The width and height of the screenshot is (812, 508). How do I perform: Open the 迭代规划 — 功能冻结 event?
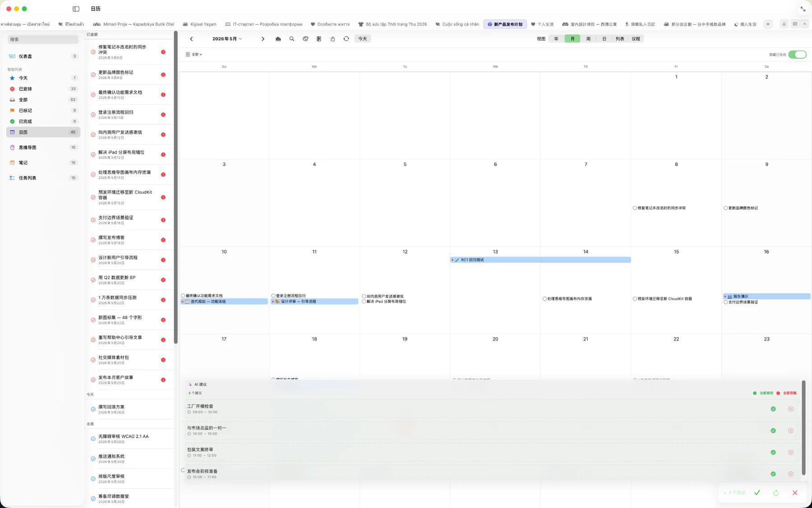click(224, 302)
